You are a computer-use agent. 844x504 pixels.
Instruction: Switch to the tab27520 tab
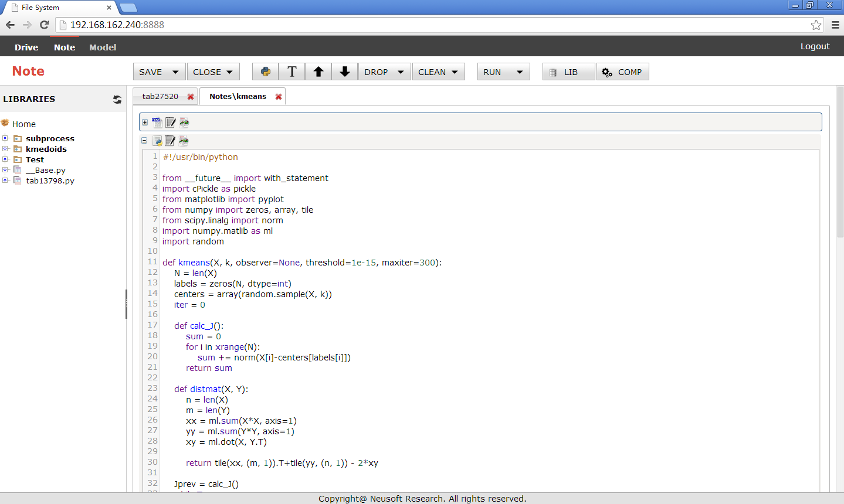[160, 97]
